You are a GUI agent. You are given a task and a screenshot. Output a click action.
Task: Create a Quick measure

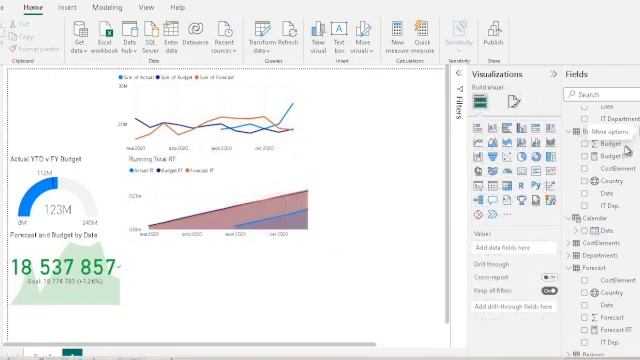coord(422,37)
